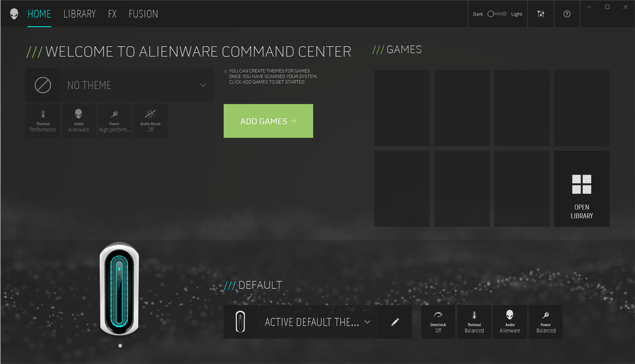The image size is (635, 364).
Task: Select the Overclock Off tile
Action: (x=438, y=322)
